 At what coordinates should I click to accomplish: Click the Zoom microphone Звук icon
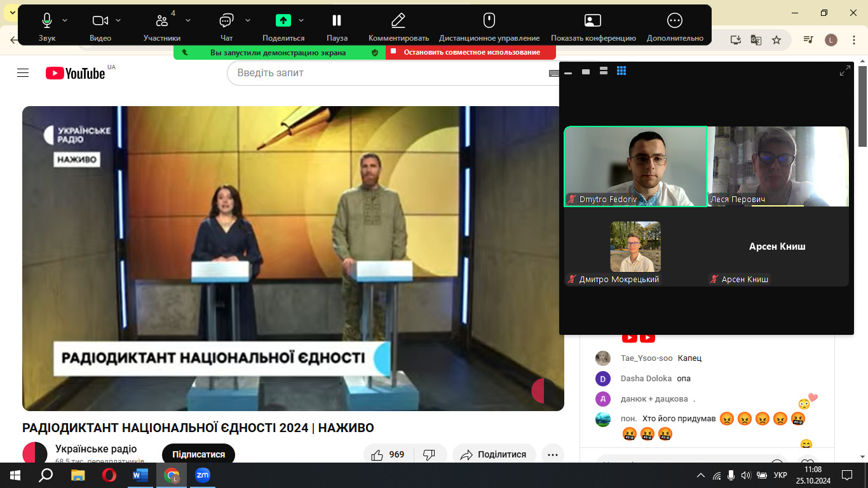(47, 21)
